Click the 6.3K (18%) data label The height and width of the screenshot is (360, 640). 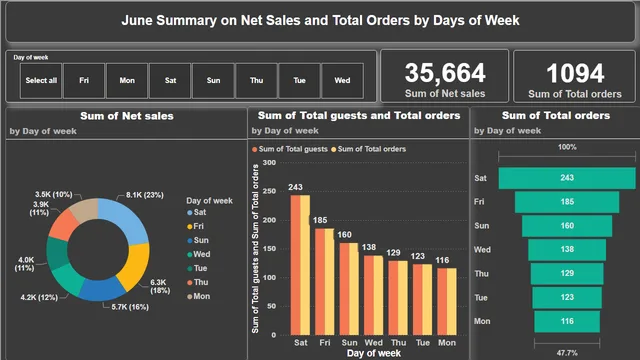click(x=160, y=287)
